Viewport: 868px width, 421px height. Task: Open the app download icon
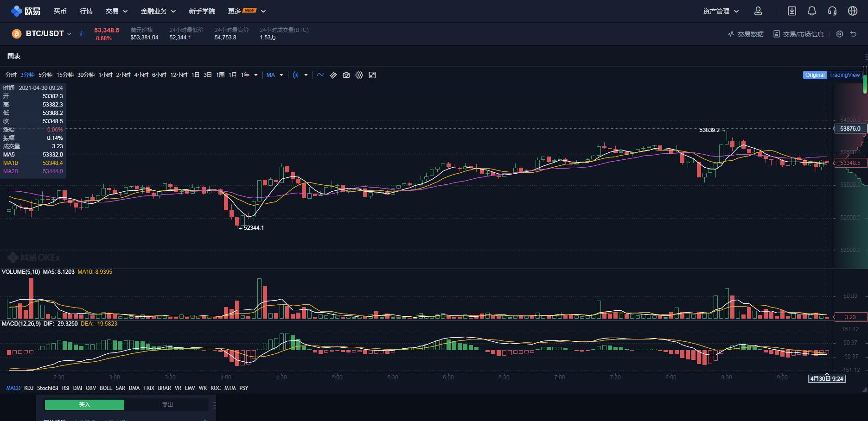792,11
